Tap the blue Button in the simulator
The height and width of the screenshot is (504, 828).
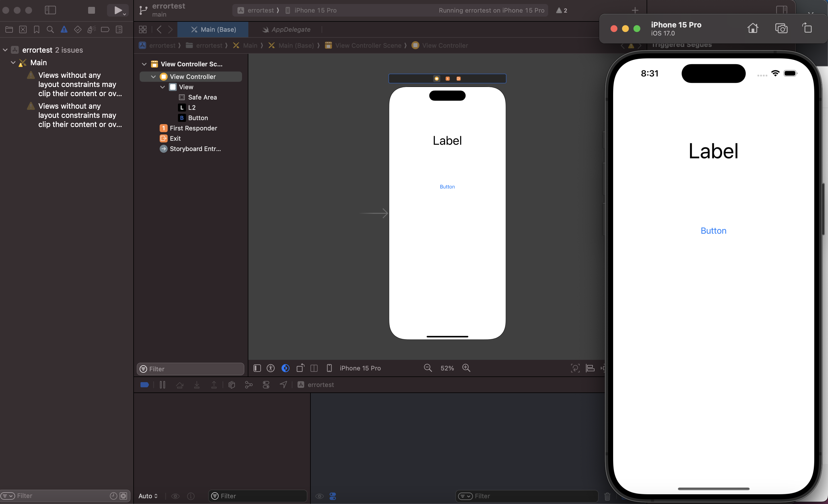[713, 231]
